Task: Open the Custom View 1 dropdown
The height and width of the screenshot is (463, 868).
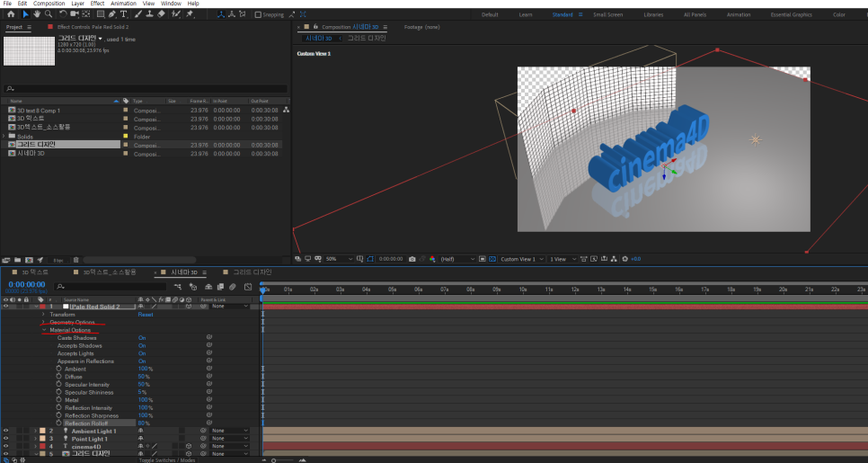Action: coord(522,259)
